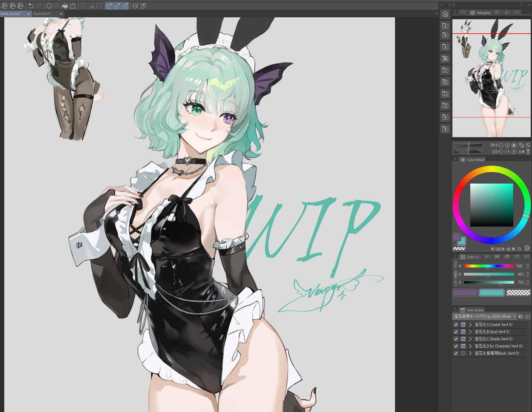Pick the purple sub color swatch
This screenshot has height=412, width=532.
pyautogui.click(x=465, y=293)
